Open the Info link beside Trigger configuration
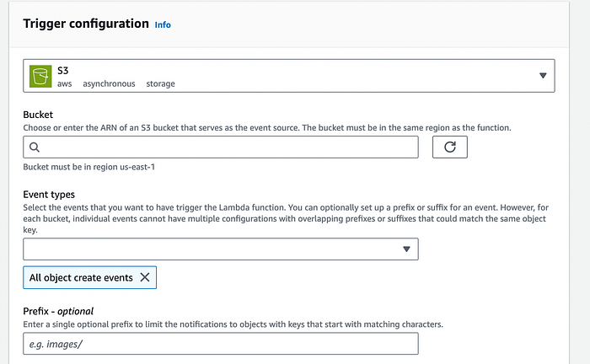The height and width of the screenshot is (364, 590). (x=163, y=24)
